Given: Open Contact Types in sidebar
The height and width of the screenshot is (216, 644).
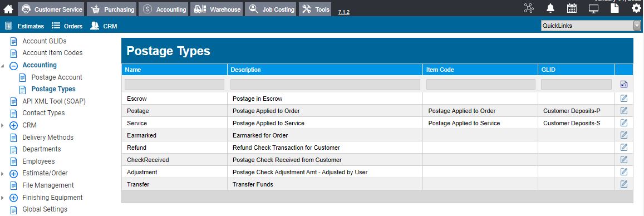Looking at the screenshot, I should pyautogui.click(x=43, y=113).
